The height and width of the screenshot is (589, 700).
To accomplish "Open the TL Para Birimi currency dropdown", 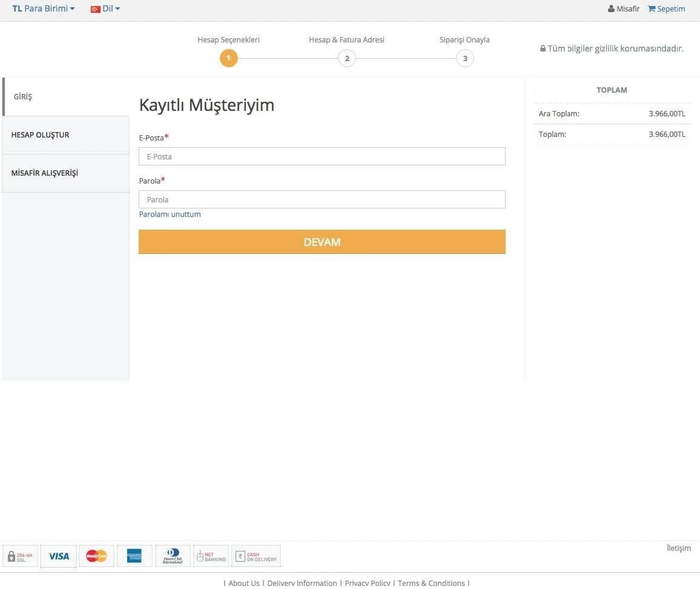I will (x=42, y=8).
